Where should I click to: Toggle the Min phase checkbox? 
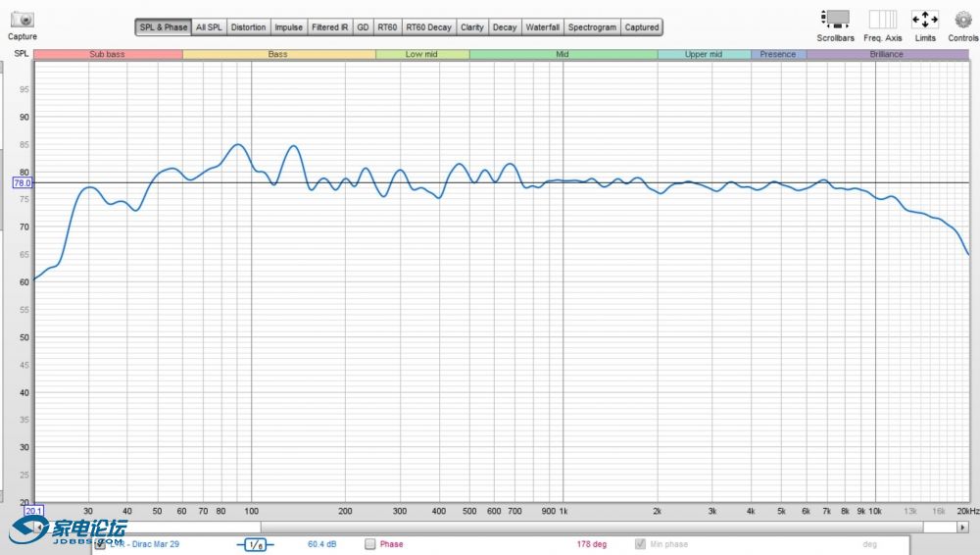pyautogui.click(x=641, y=544)
